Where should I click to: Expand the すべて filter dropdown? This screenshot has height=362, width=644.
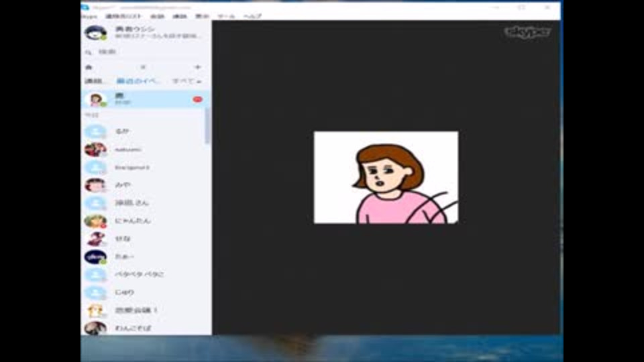187,81
